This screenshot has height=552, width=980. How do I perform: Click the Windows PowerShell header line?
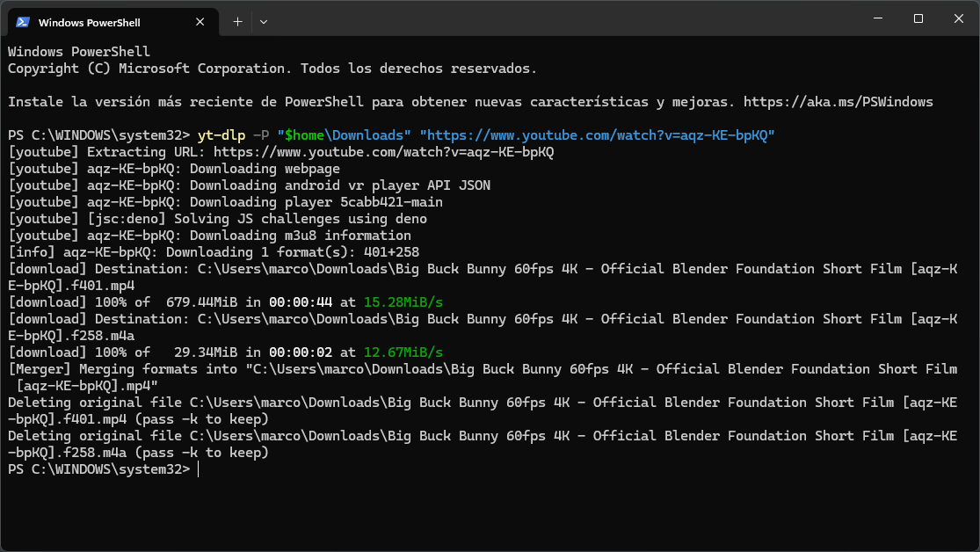pyautogui.click(x=79, y=52)
